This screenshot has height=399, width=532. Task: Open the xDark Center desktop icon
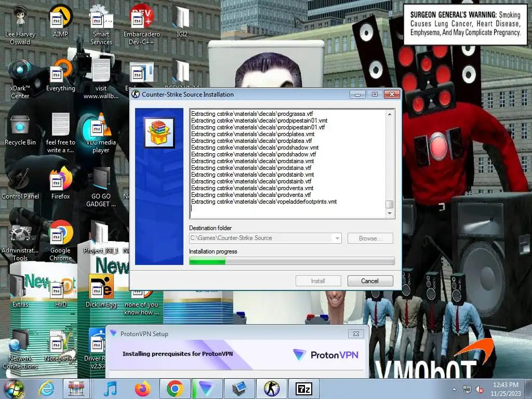pyautogui.click(x=20, y=79)
